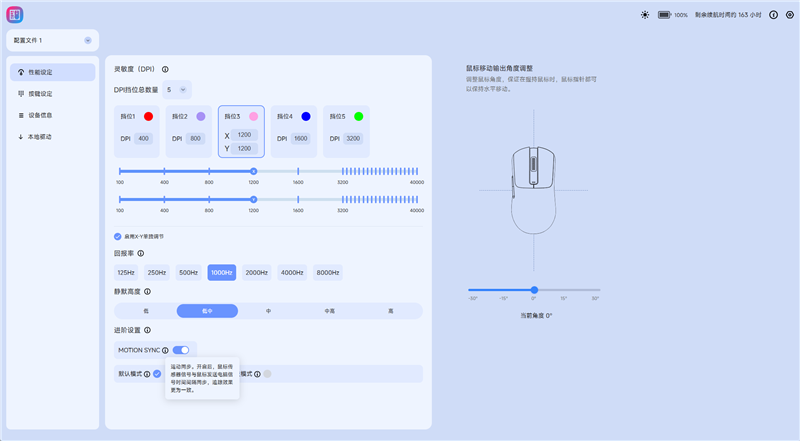Open the 配置文件 1 profile dropdown

(x=53, y=40)
